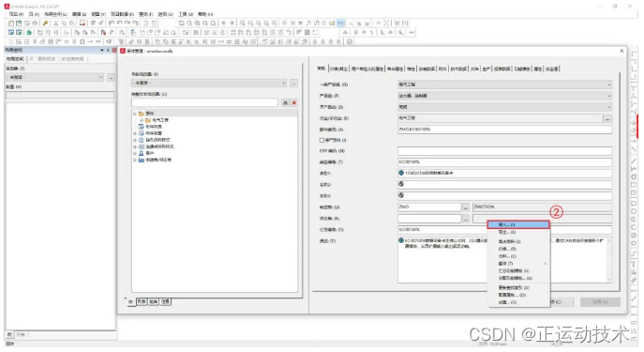Click the empty ERP 编号 input field
This screenshot has width=644, height=352.
click(x=504, y=151)
